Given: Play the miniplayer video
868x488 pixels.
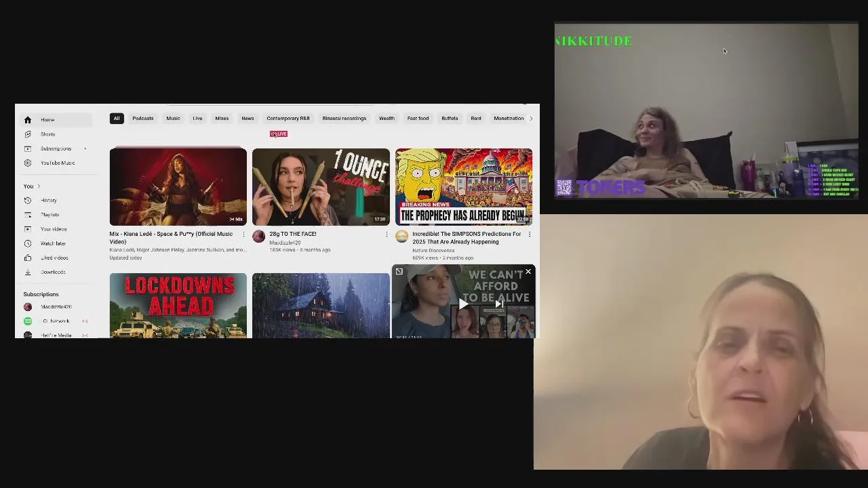Looking at the screenshot, I should [x=463, y=304].
